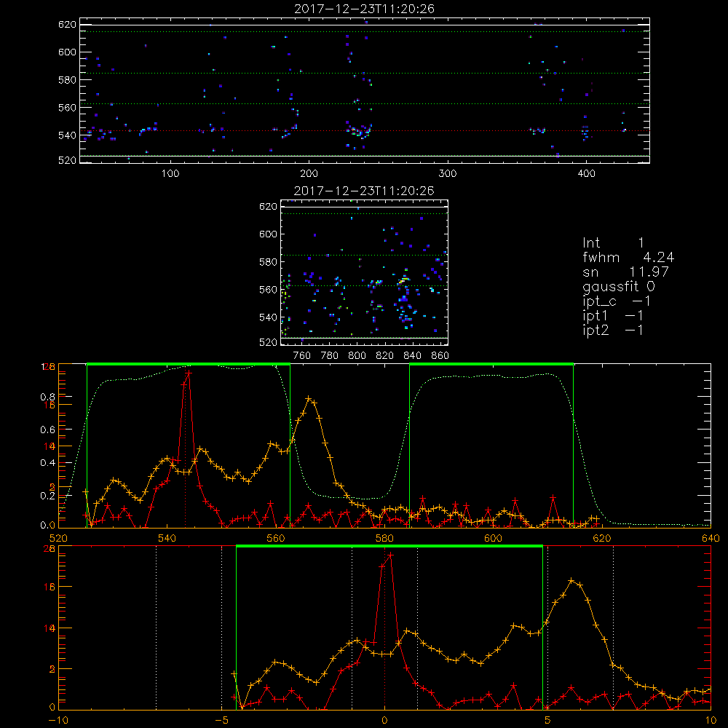Click the 'sn 11.97' readout line
728x728 pixels.
pos(626,272)
